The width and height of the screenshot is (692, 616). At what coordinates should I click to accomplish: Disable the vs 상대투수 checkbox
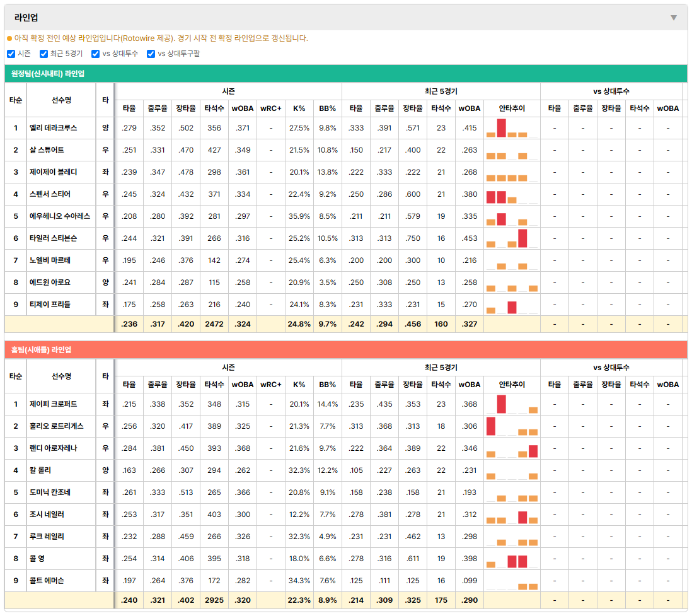click(x=95, y=54)
